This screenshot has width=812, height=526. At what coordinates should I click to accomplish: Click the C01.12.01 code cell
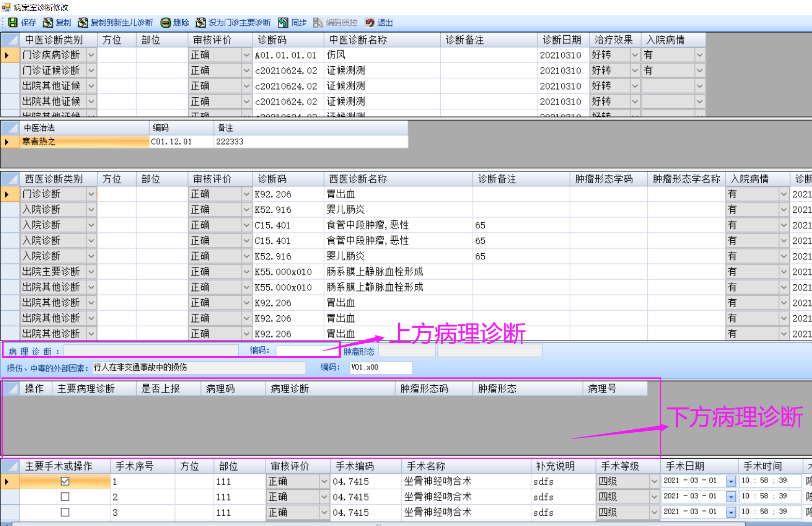coord(182,142)
